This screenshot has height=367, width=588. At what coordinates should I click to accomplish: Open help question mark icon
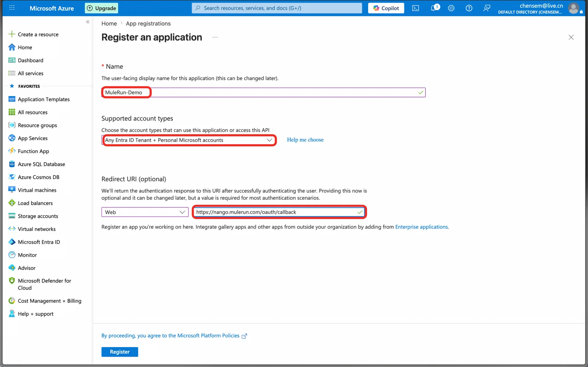[x=469, y=8]
